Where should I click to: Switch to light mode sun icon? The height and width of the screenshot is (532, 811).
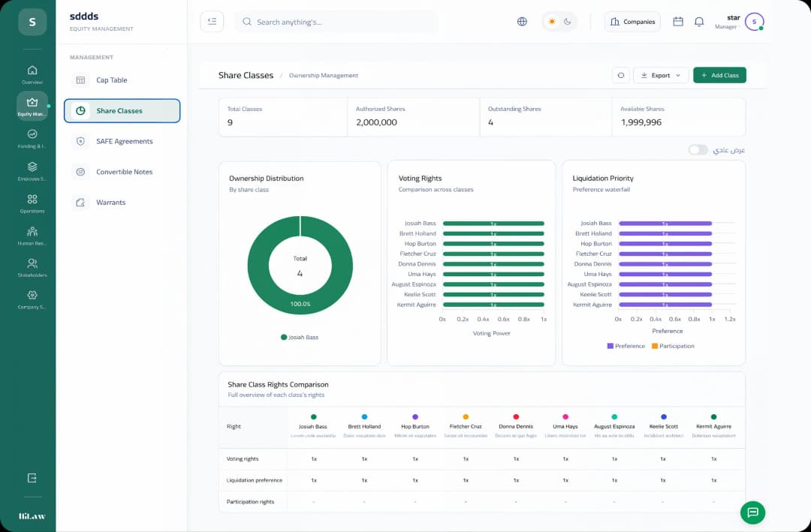click(552, 21)
